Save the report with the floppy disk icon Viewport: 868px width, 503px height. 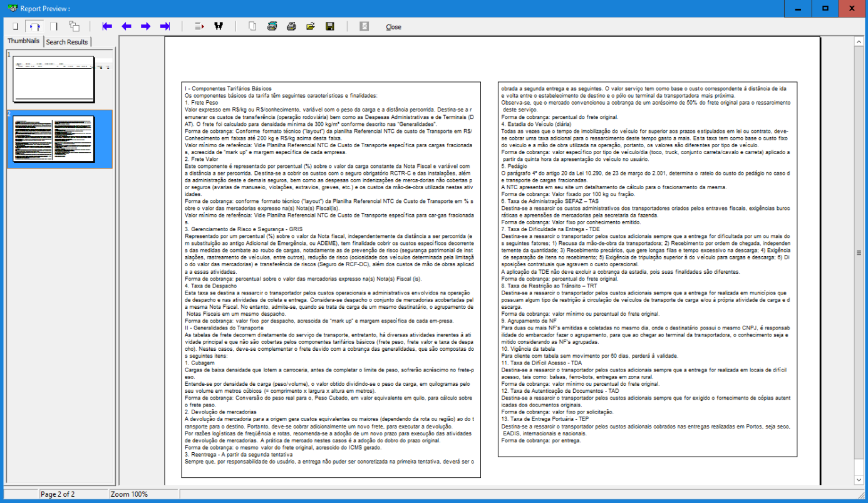330,26
